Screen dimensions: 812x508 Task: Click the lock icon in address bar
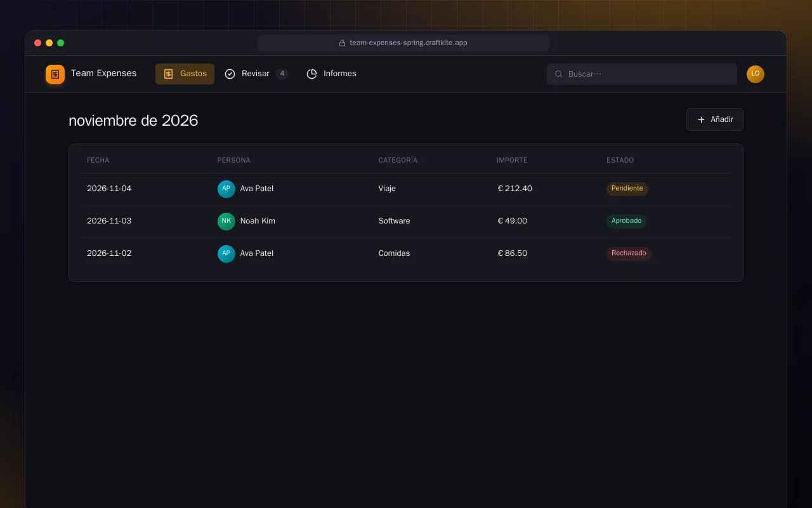coord(342,43)
